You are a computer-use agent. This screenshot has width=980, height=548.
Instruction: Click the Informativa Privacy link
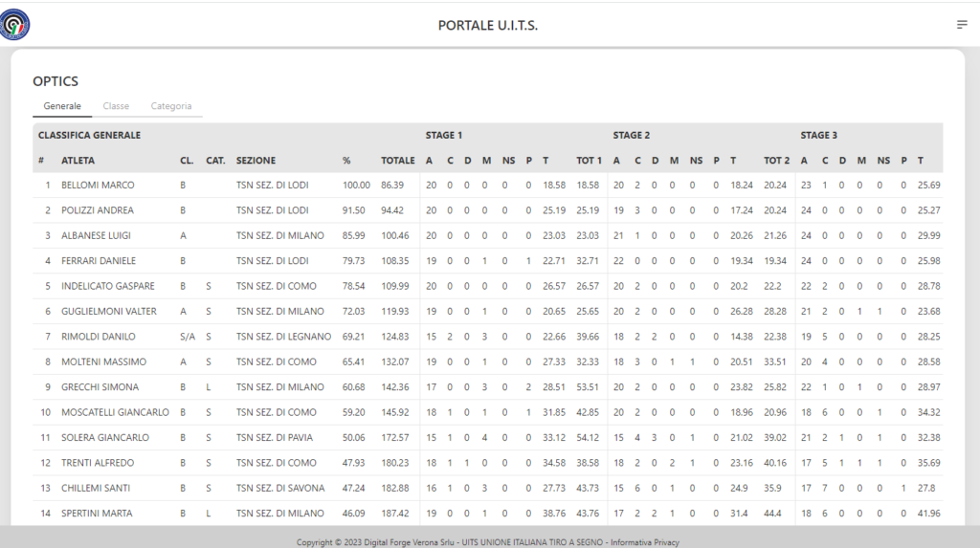tap(645, 542)
